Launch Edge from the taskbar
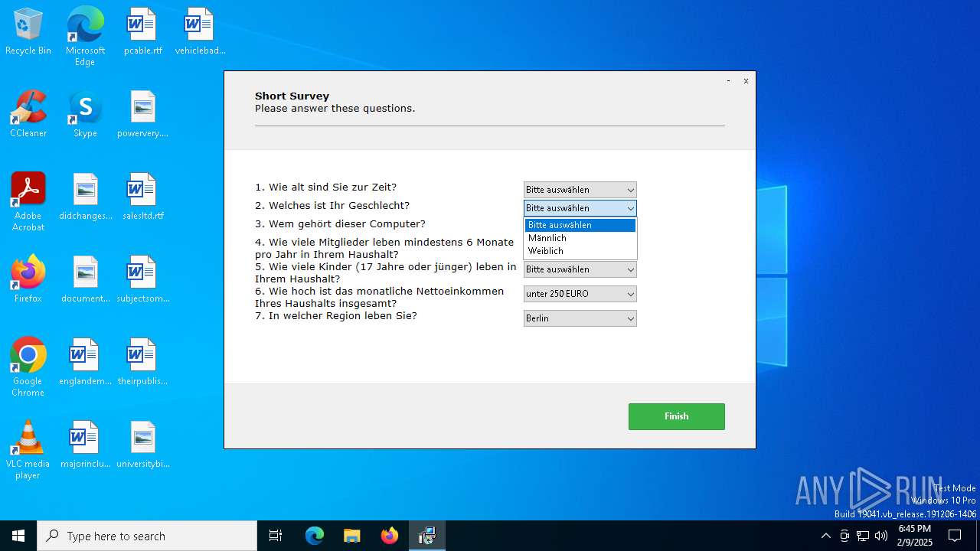Image resolution: width=980 pixels, height=551 pixels. click(x=315, y=536)
